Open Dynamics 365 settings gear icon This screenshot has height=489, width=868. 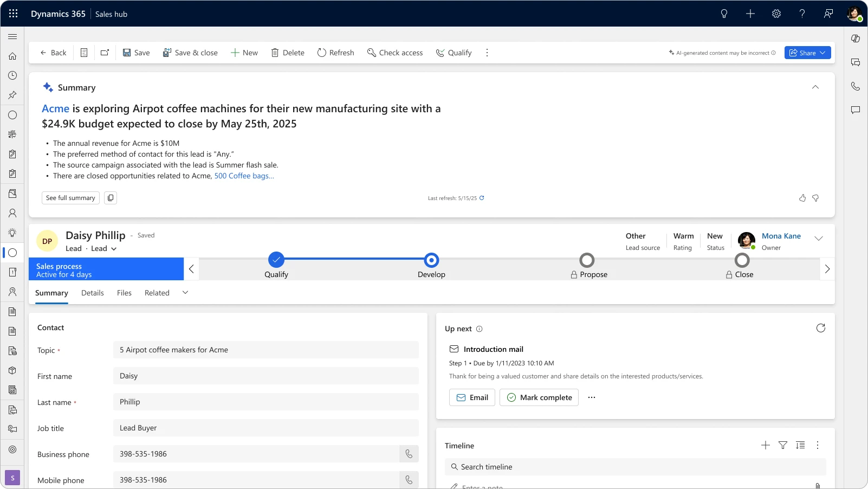point(776,14)
